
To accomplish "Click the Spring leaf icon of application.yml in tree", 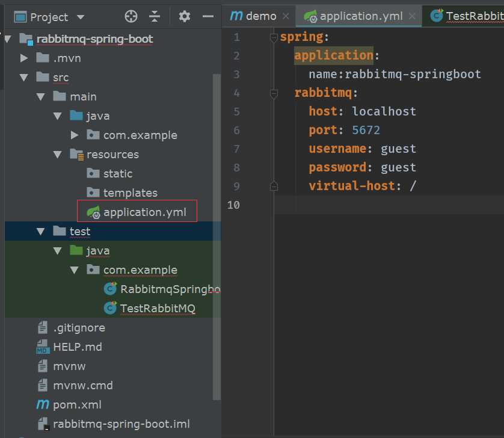I will (94, 212).
